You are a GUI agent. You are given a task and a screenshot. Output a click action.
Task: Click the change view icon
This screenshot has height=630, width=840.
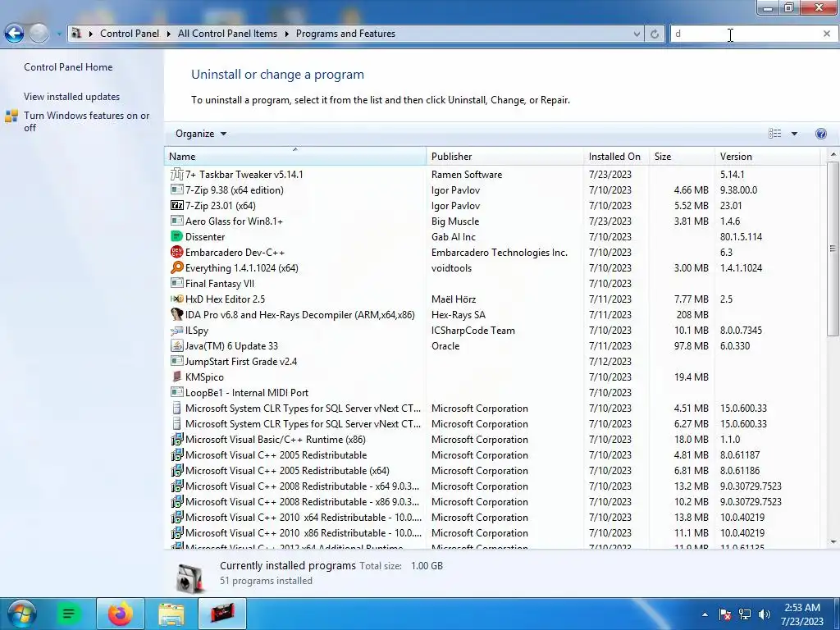pyautogui.click(x=774, y=134)
